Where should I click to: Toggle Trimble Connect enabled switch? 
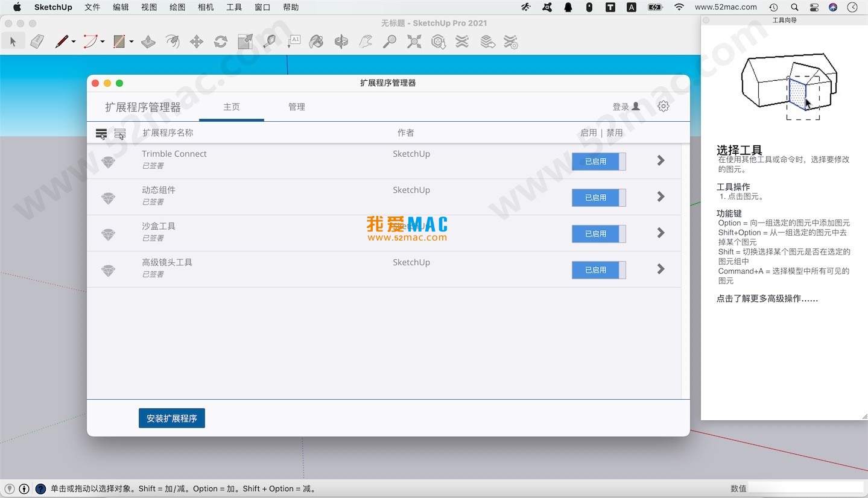[598, 162]
